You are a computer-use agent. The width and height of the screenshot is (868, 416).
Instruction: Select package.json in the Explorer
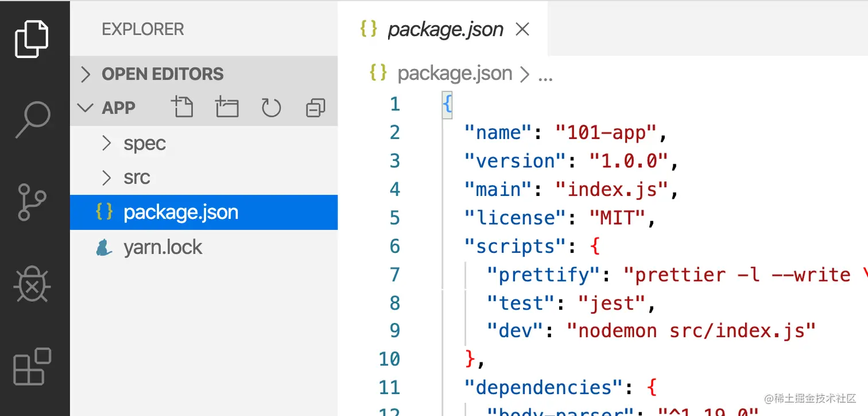click(x=181, y=212)
